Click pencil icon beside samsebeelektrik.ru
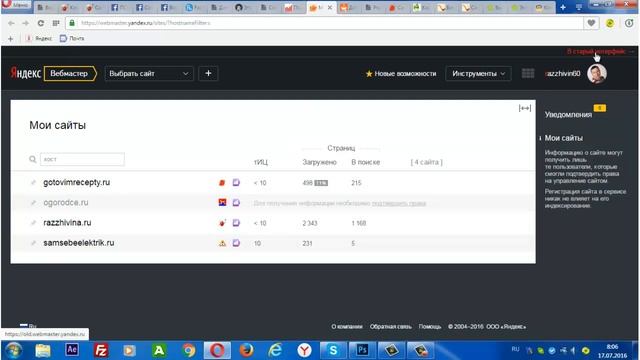Image resolution: width=640 pixels, height=360 pixels. (x=33, y=243)
